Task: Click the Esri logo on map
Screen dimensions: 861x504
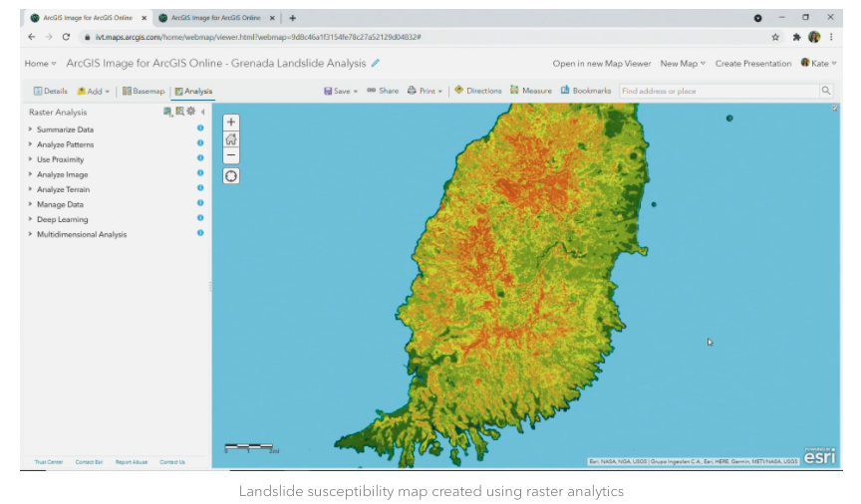Action: coord(819,455)
